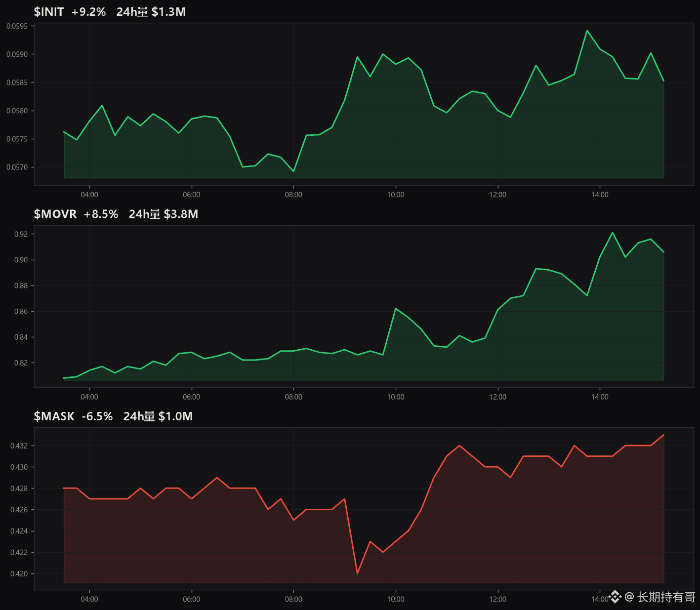Click the 0.0590 price axis label
This screenshot has height=610, width=700.
(x=17, y=54)
